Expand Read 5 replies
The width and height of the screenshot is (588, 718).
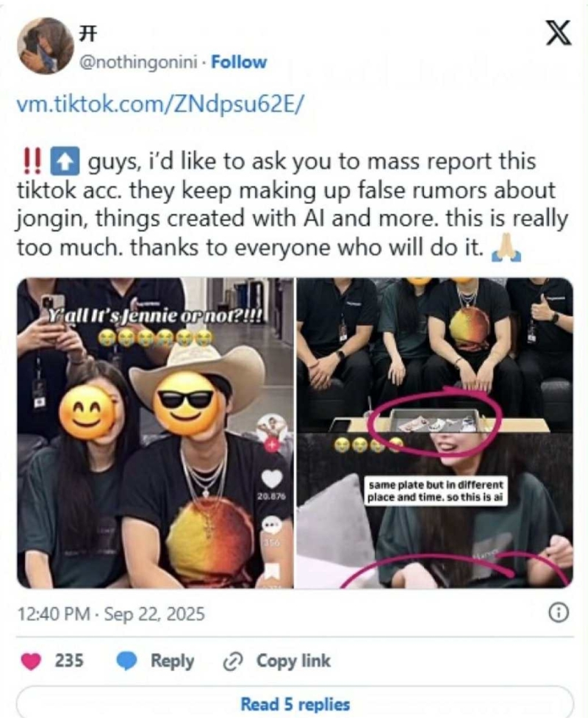pyautogui.click(x=295, y=703)
